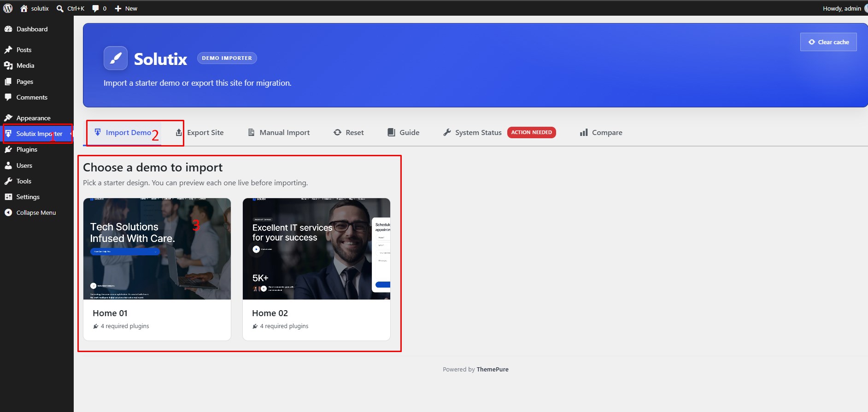Open Comments in the sidebar
The height and width of the screenshot is (412, 868).
tap(37, 97)
